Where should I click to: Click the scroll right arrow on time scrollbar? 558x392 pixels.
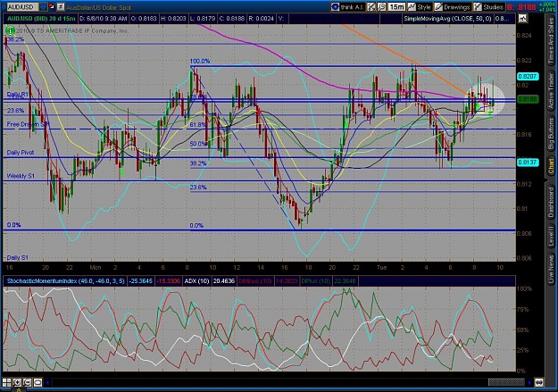[529, 383]
